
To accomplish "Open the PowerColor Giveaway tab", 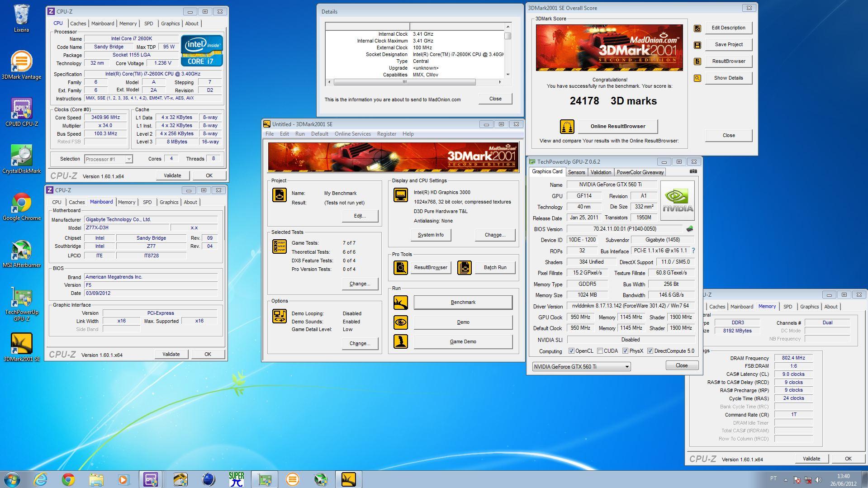I will (x=640, y=172).
